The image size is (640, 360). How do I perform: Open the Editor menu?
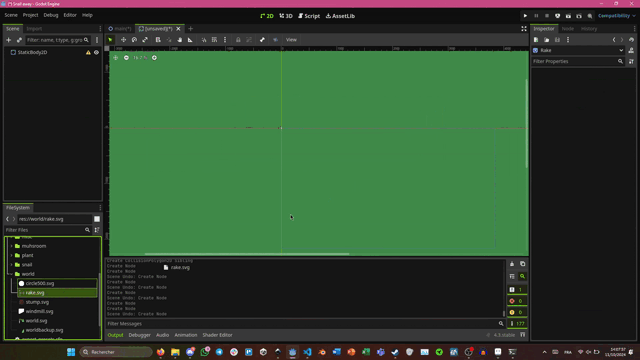(70, 15)
